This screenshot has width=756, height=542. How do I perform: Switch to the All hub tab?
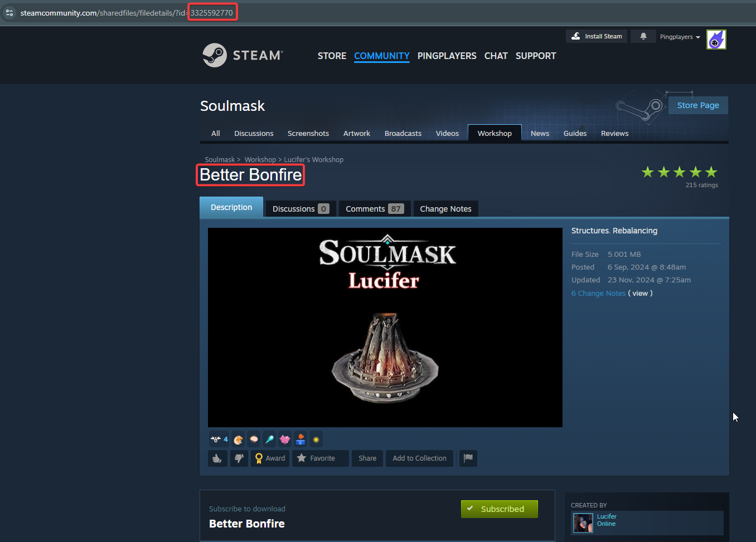tap(216, 133)
